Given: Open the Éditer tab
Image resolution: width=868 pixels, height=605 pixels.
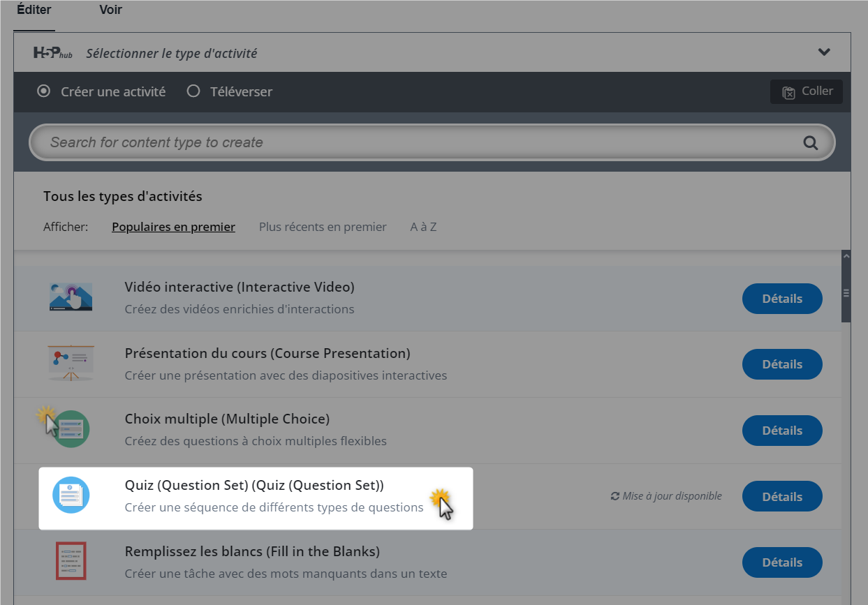Looking at the screenshot, I should click(34, 10).
